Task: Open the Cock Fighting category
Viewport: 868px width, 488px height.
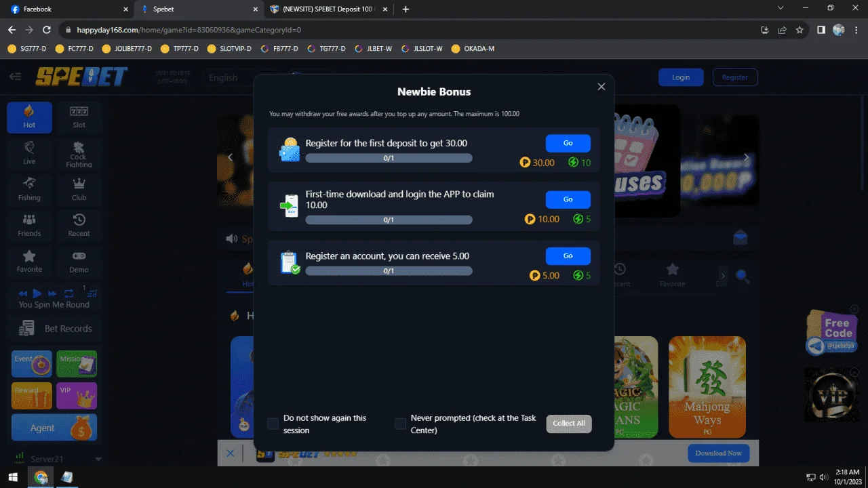Action: [x=79, y=153]
